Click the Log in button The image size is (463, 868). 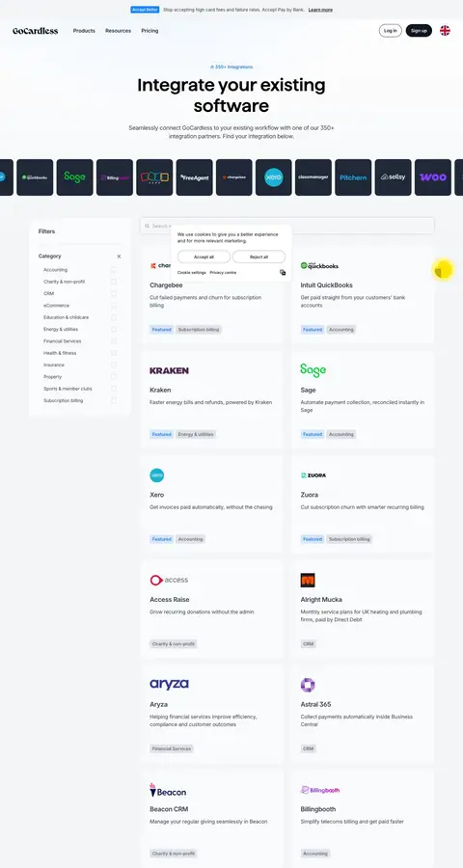click(391, 31)
